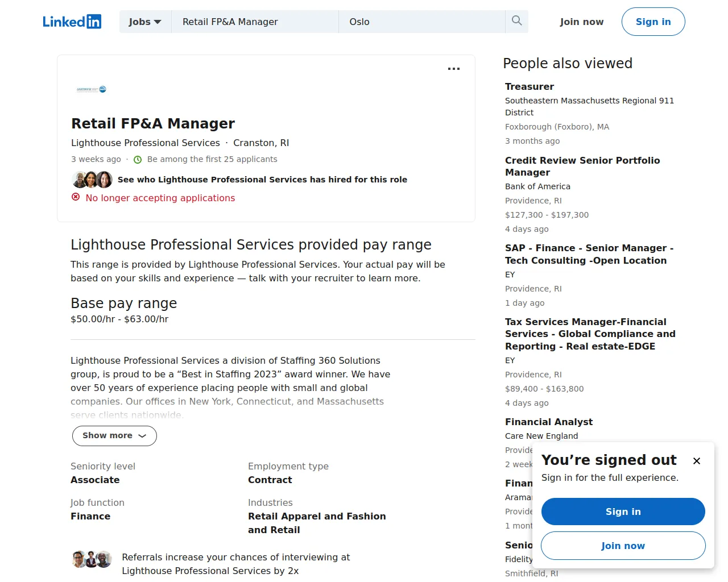Open SAP Finance Senior Manager listing
Image resolution: width=728 pixels, height=582 pixels.
589,254
